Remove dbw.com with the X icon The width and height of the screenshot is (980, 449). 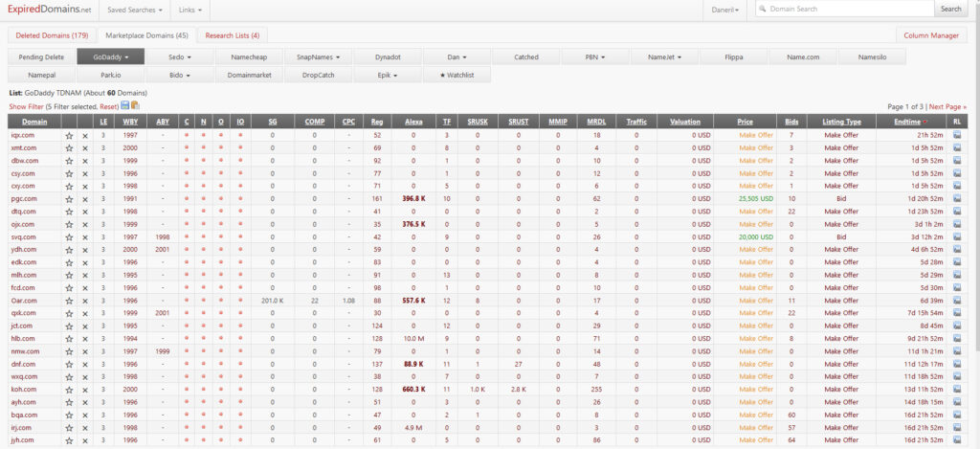tap(85, 161)
